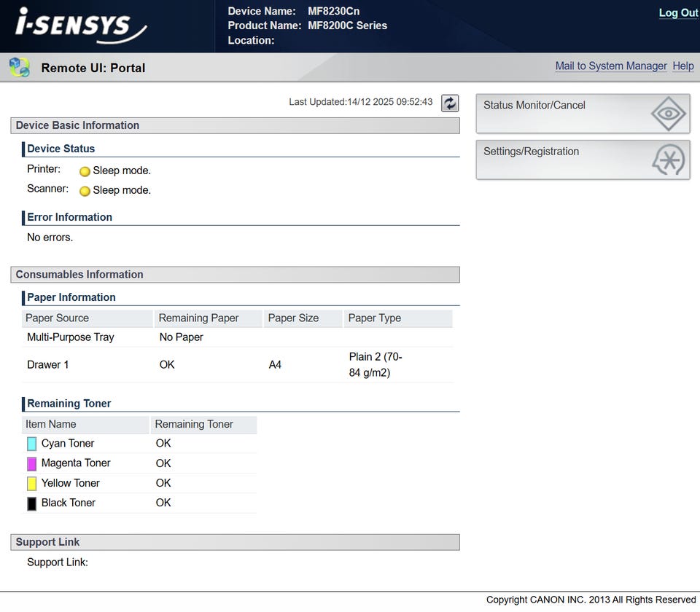Click the A4 paper size cell
Screen dimensions: 700x612
coord(275,365)
